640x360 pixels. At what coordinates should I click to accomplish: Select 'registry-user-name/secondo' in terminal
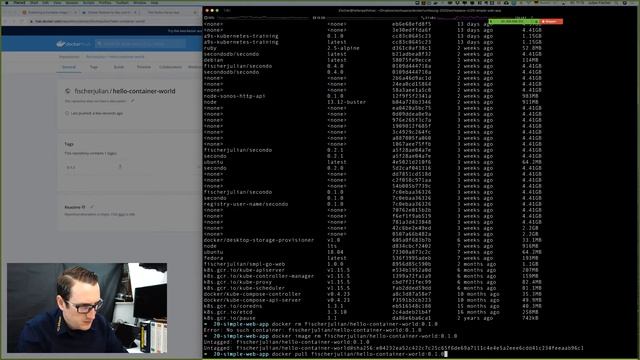click(x=246, y=204)
